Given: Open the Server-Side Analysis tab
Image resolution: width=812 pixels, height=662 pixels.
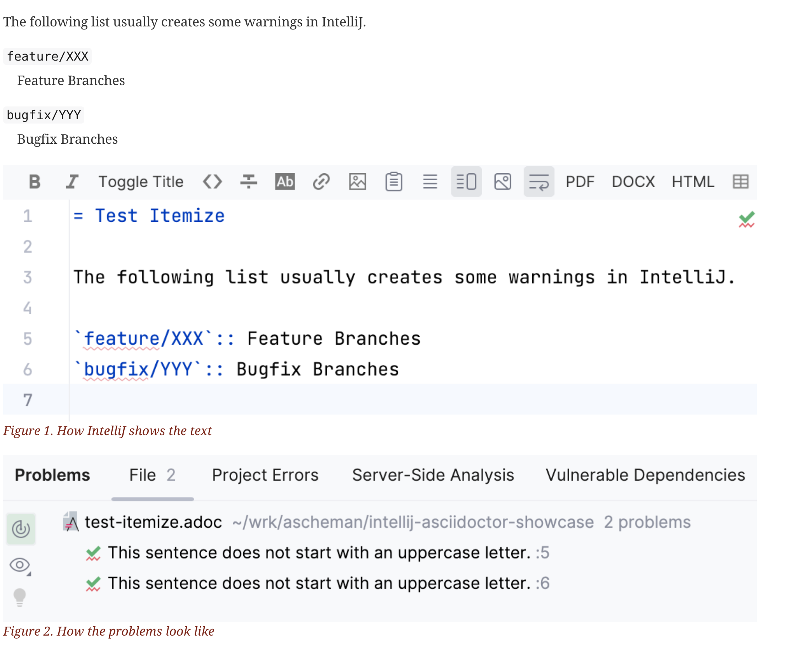Looking at the screenshot, I should [x=433, y=475].
